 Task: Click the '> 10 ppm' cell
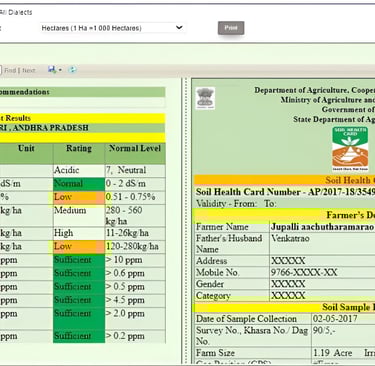click(135, 260)
